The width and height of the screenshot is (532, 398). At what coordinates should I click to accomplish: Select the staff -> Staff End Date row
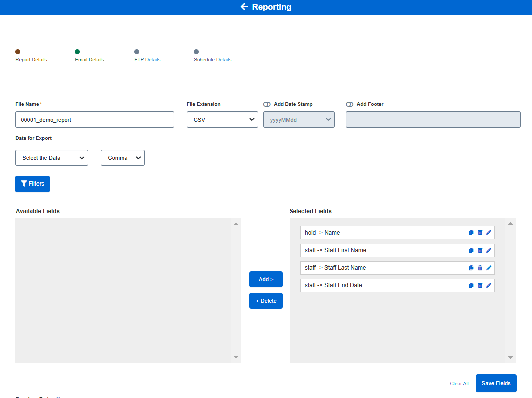pos(397,285)
